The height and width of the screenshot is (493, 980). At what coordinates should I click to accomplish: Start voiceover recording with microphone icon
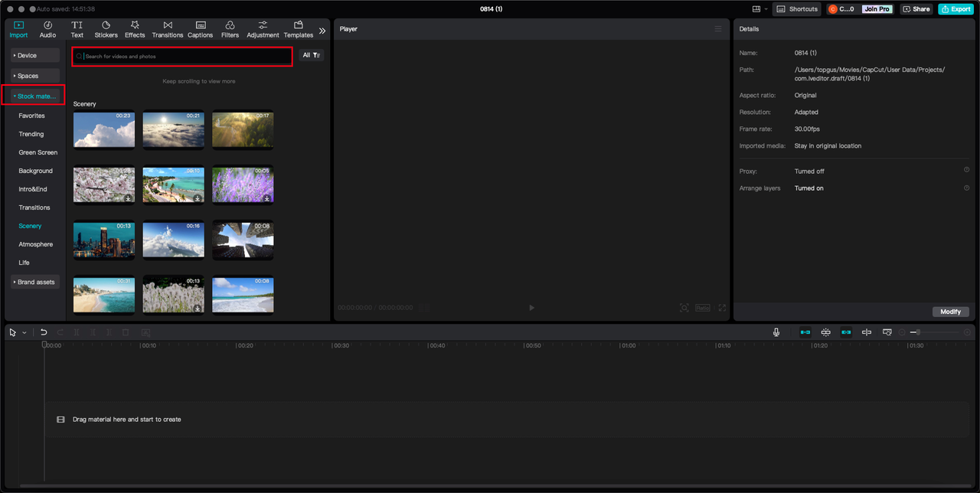[x=776, y=332]
